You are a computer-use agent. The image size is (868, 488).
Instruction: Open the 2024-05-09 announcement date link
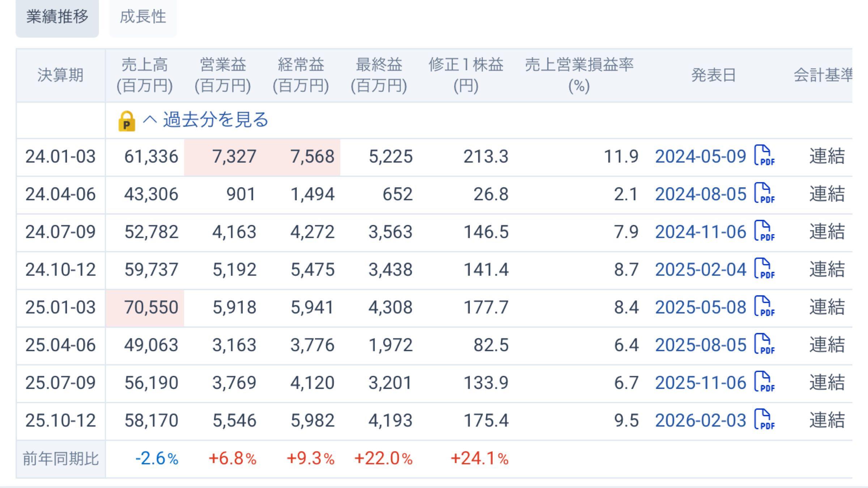pyautogui.click(x=701, y=157)
